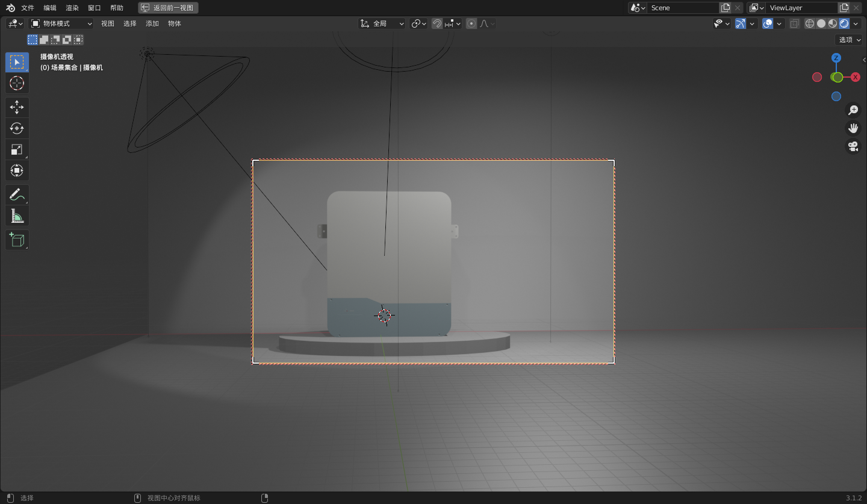Open the 物体 viewport menu
The height and width of the screenshot is (504, 867).
coord(175,23)
